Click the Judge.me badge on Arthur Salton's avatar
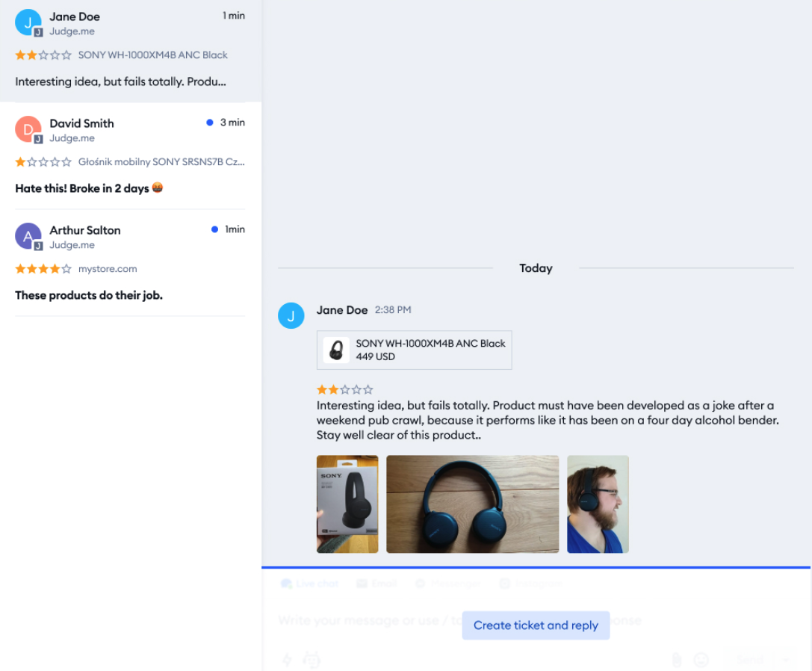The image size is (812, 671). point(38,246)
